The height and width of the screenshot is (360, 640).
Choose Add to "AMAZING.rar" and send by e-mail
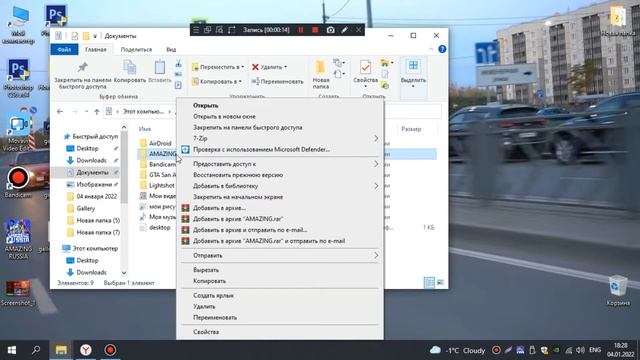(280, 241)
